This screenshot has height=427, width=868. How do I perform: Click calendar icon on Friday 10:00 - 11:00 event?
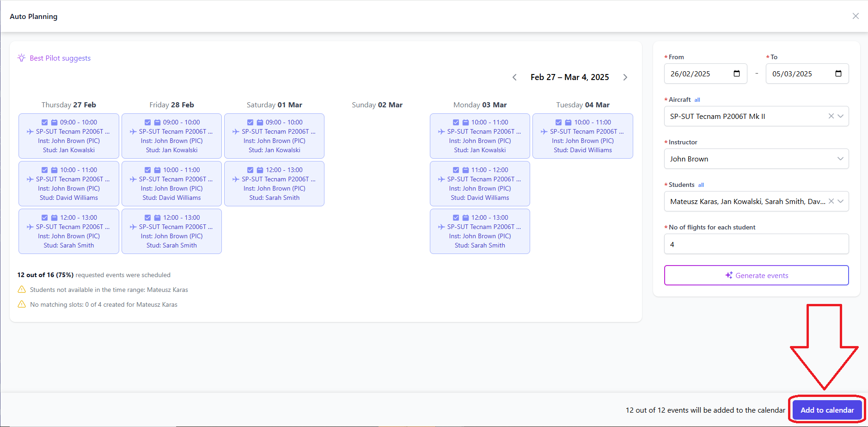(x=157, y=170)
